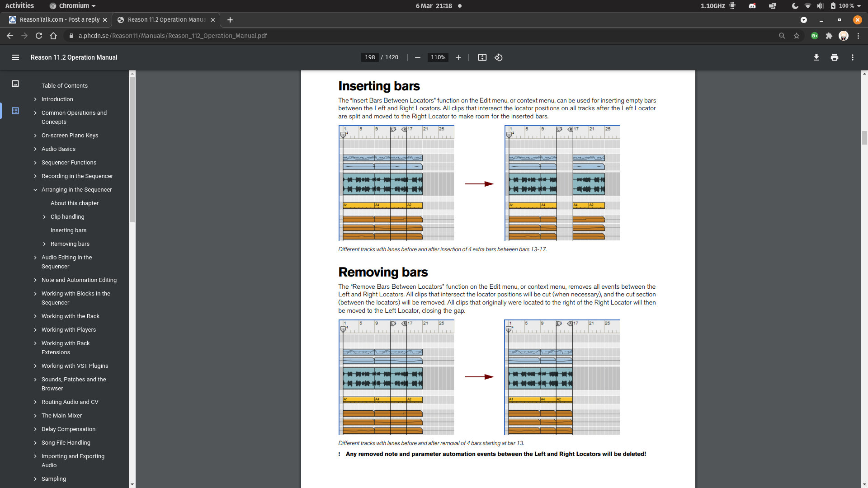Click the download PDF icon
Image resolution: width=868 pixels, height=488 pixels.
(x=816, y=57)
